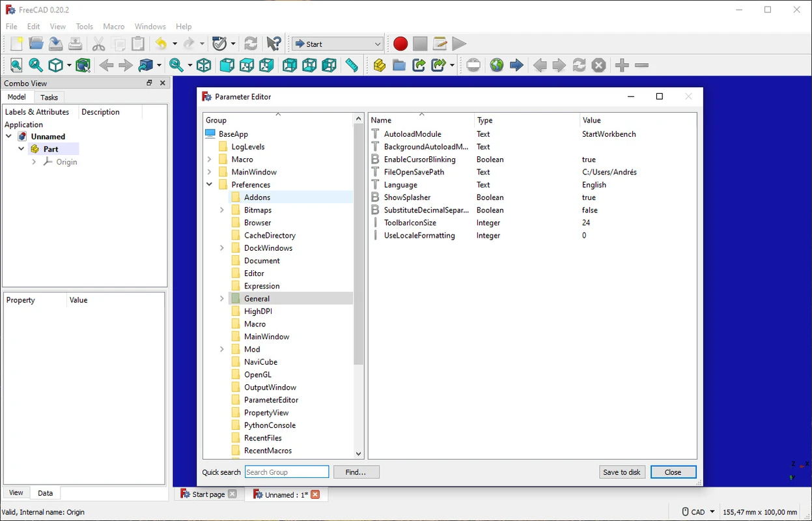This screenshot has width=812, height=521.
Task: Click Close button in Parameter Editor
Action: 673,472
